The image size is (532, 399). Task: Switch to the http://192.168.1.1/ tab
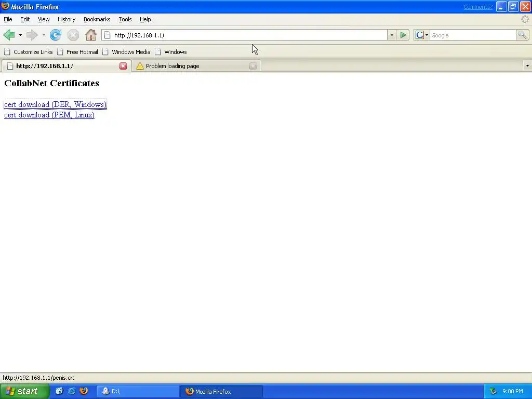click(66, 66)
